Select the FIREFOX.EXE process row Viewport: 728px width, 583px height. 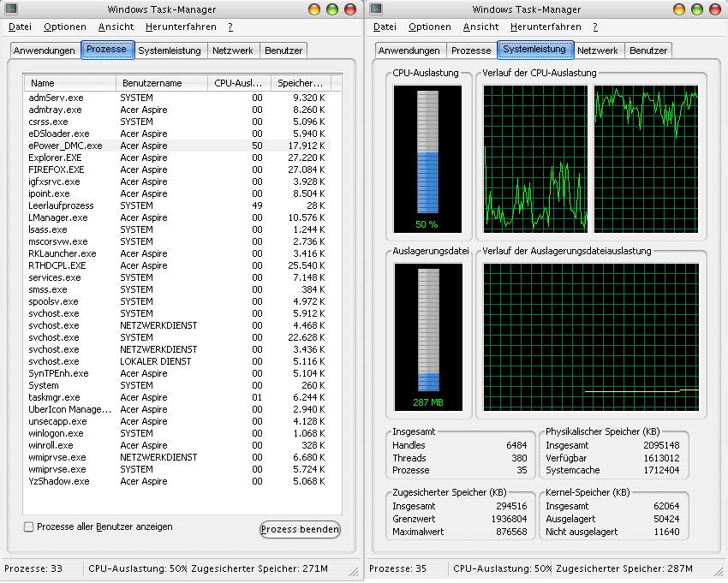click(x=178, y=170)
